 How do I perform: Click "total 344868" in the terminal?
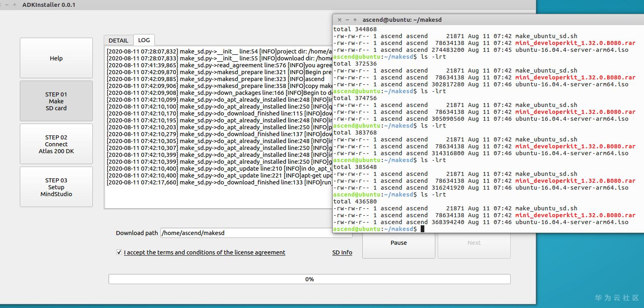click(355, 29)
